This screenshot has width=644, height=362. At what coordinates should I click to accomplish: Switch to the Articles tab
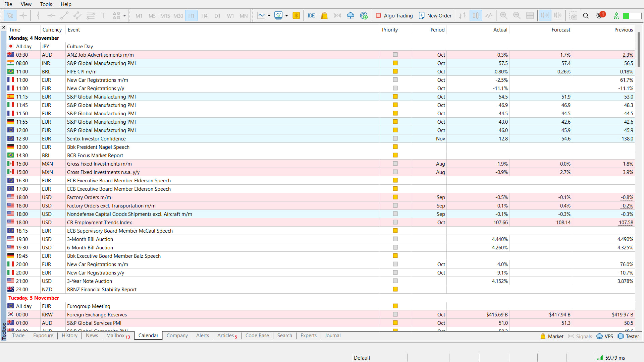tap(227, 336)
